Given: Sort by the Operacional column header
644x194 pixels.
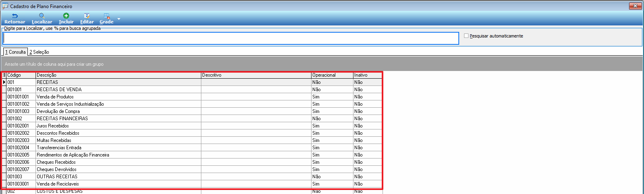Looking at the screenshot, I should [332, 75].
